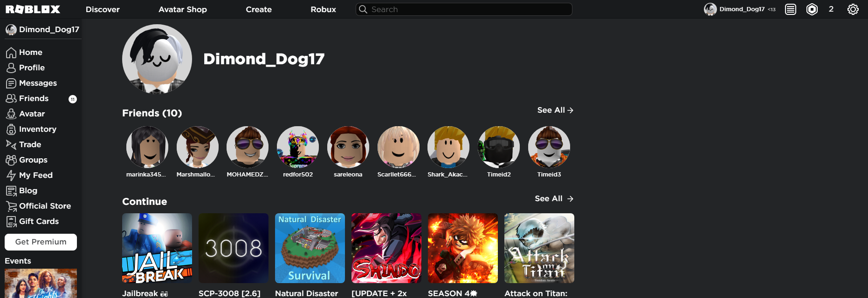
Task: Open Inventory from the sidebar
Action: tap(37, 129)
